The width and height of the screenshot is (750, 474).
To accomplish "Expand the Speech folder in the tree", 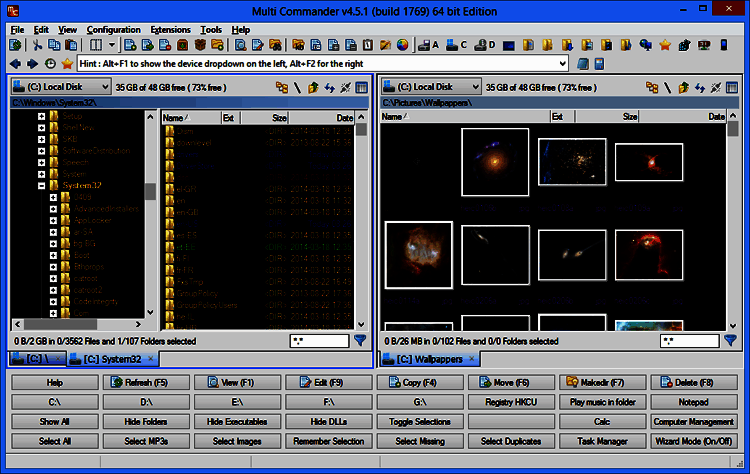I will tap(41, 161).
